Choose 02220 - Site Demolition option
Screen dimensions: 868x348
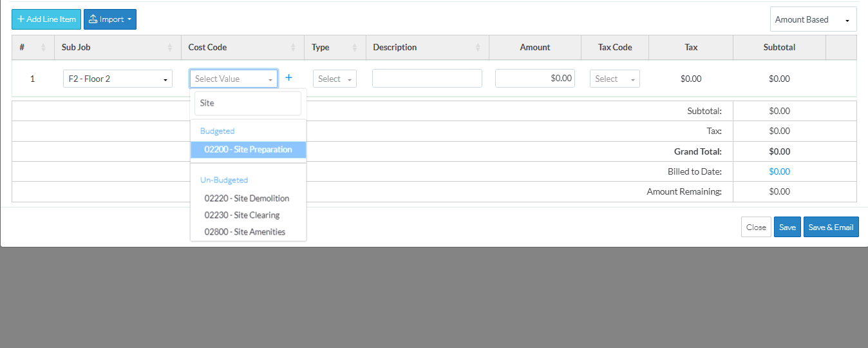(x=249, y=198)
